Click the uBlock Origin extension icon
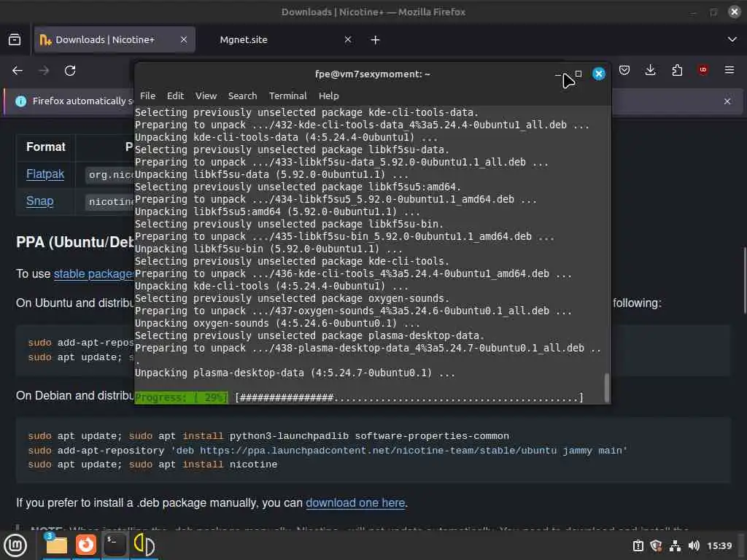The image size is (747, 560). [x=703, y=70]
